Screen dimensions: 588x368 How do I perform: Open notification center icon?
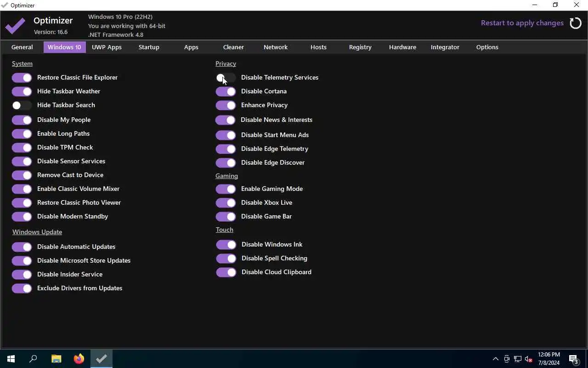(x=574, y=359)
